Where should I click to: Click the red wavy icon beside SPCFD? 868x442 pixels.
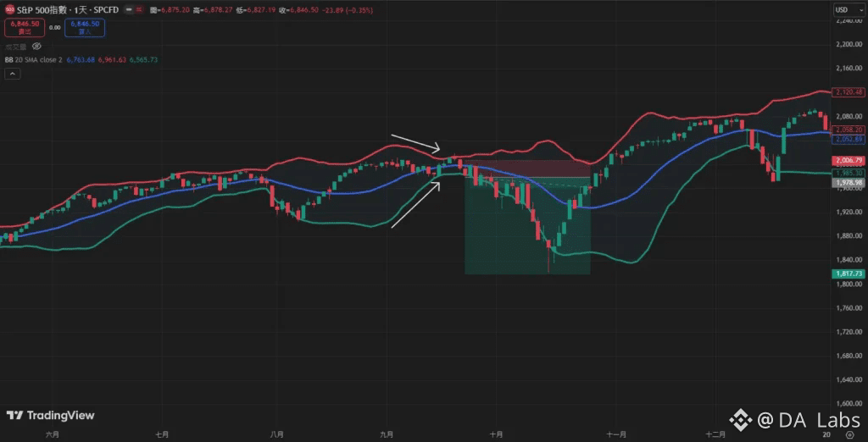coord(139,10)
